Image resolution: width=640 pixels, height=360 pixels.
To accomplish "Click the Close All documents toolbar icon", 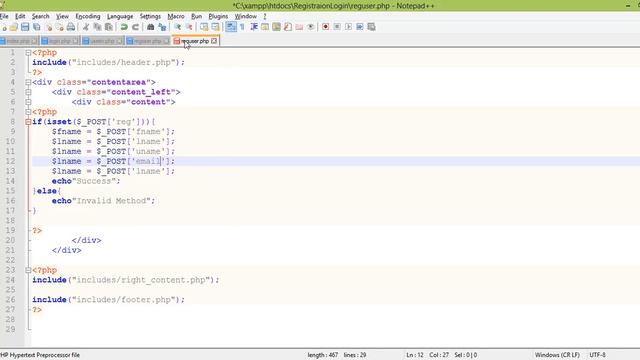I will (x=60, y=27).
